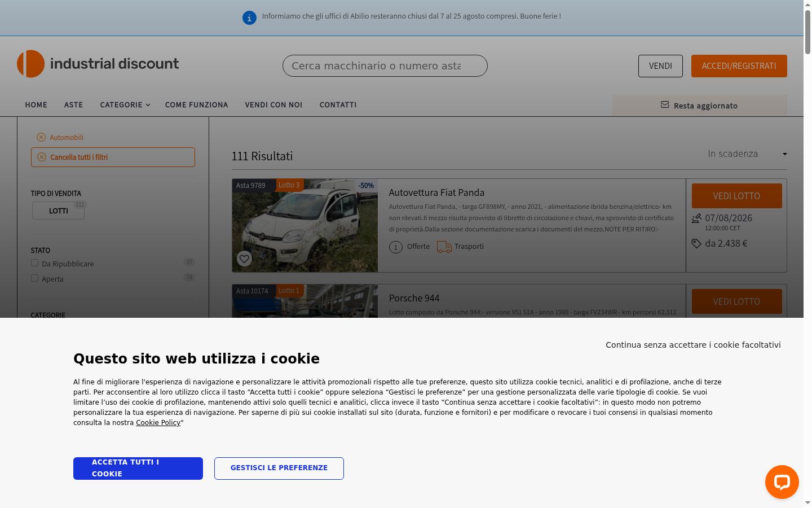This screenshot has height=508, width=812.
Task: Expand the Categorie menu
Action: coord(125,105)
